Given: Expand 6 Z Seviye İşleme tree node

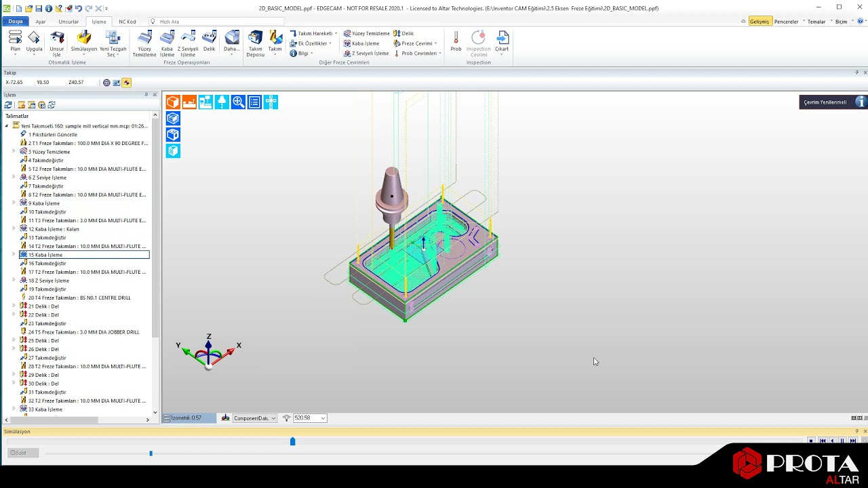Looking at the screenshot, I should [14, 178].
